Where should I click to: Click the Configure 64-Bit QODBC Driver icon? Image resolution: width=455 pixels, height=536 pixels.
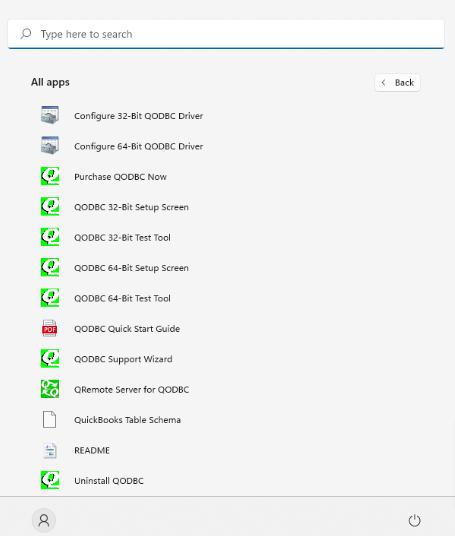pyautogui.click(x=50, y=145)
